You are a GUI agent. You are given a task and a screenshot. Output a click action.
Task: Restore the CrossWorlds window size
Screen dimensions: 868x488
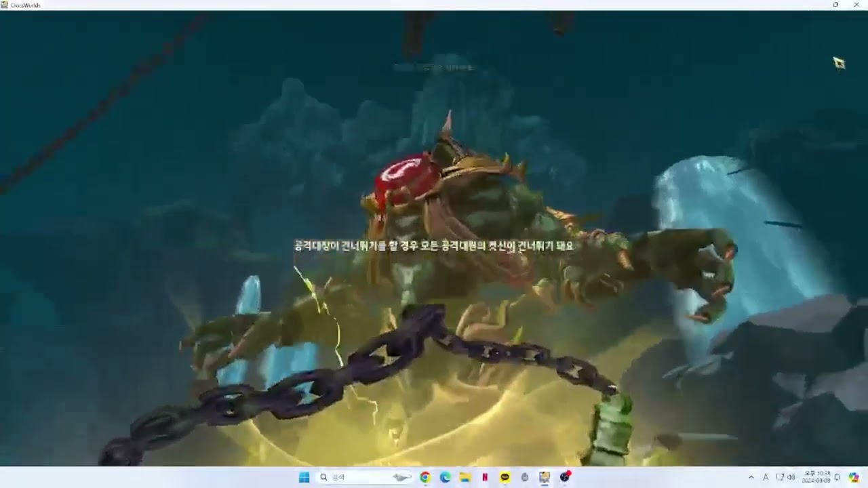click(835, 5)
